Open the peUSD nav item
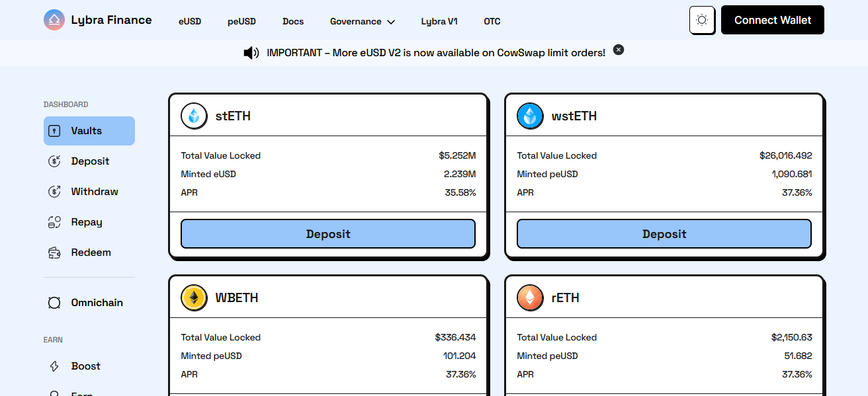The image size is (868, 396). (241, 21)
